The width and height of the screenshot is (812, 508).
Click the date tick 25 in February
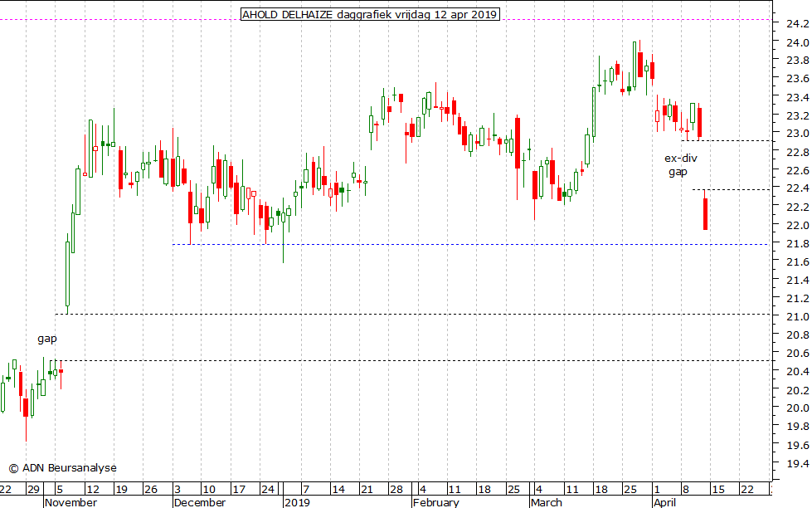[x=513, y=490]
